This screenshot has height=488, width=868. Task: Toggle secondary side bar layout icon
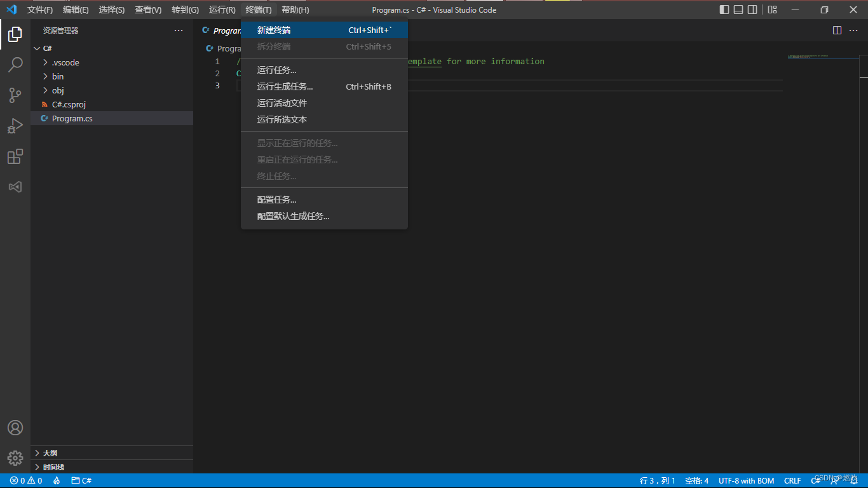coord(752,10)
